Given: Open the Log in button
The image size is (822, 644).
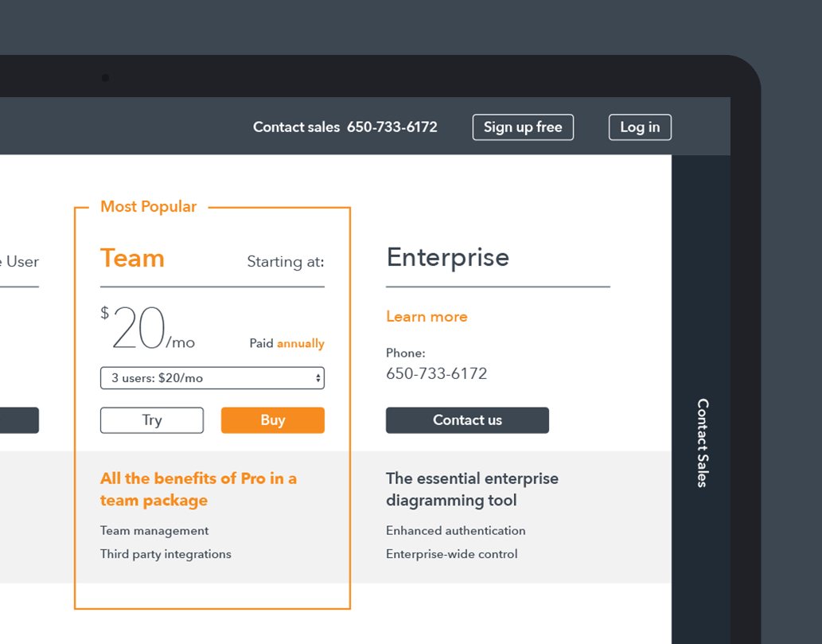Looking at the screenshot, I should [x=640, y=127].
